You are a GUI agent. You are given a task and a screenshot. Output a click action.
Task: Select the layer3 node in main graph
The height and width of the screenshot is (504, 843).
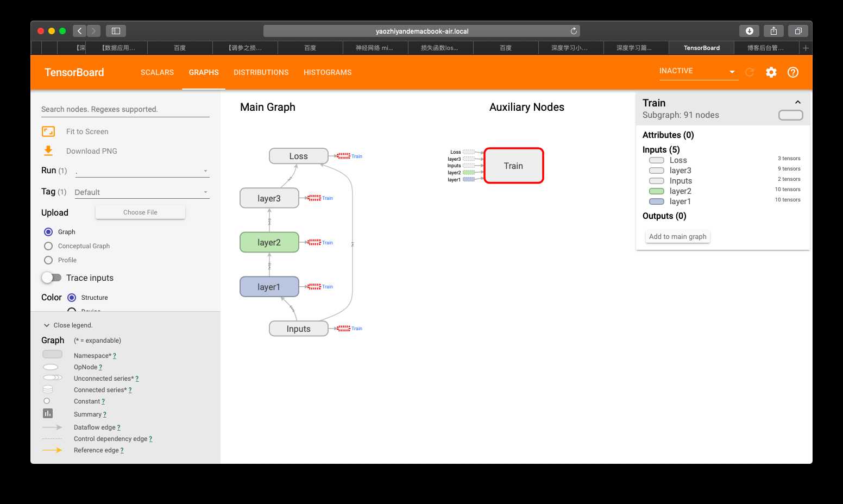(269, 198)
